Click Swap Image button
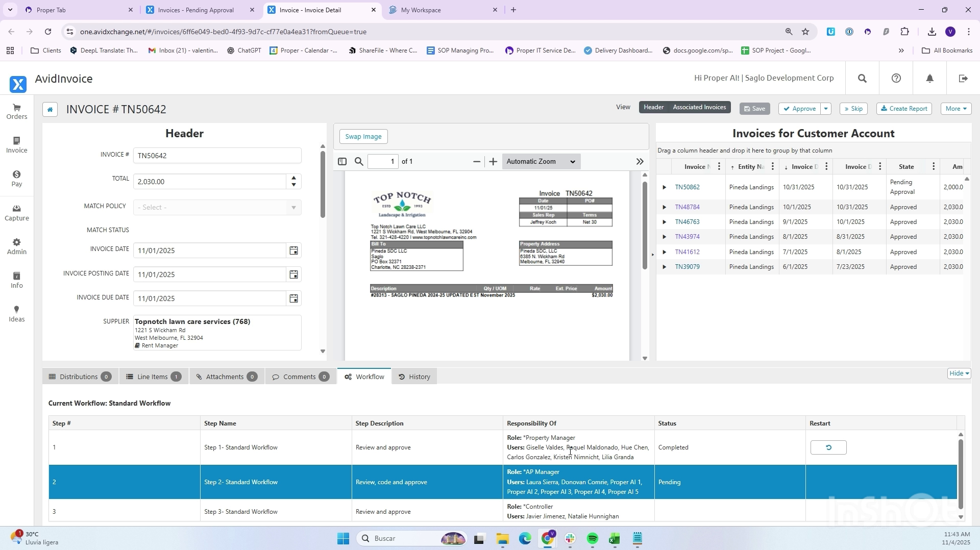980x550 pixels. [363, 137]
